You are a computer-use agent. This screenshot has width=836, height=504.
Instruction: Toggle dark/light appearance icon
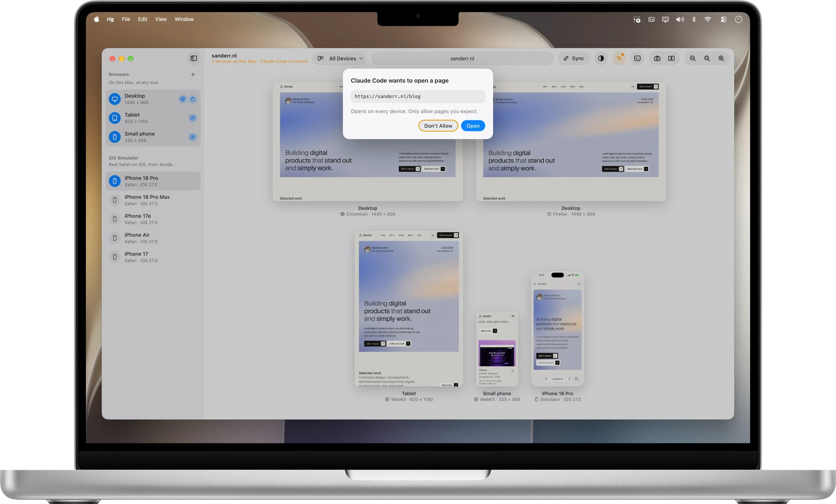click(601, 58)
